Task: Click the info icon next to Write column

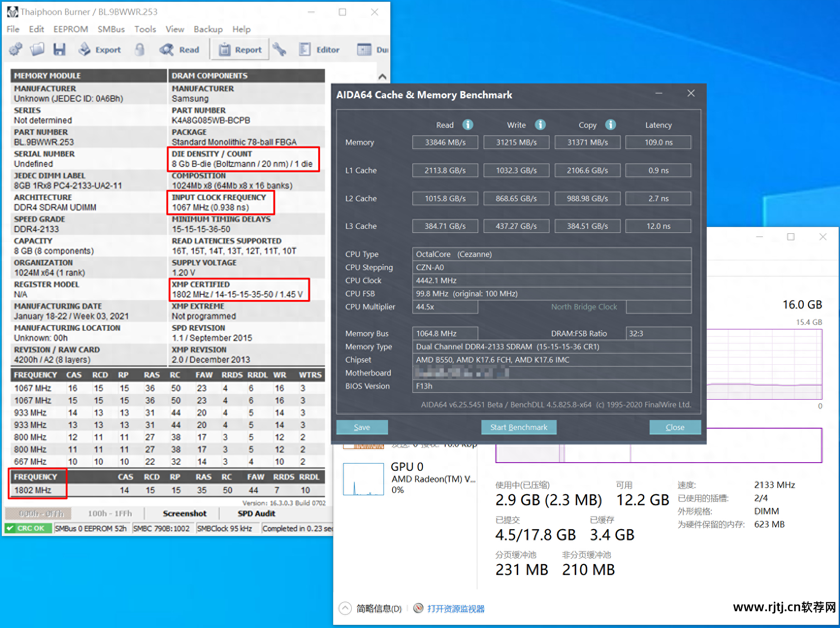Action: [x=540, y=125]
